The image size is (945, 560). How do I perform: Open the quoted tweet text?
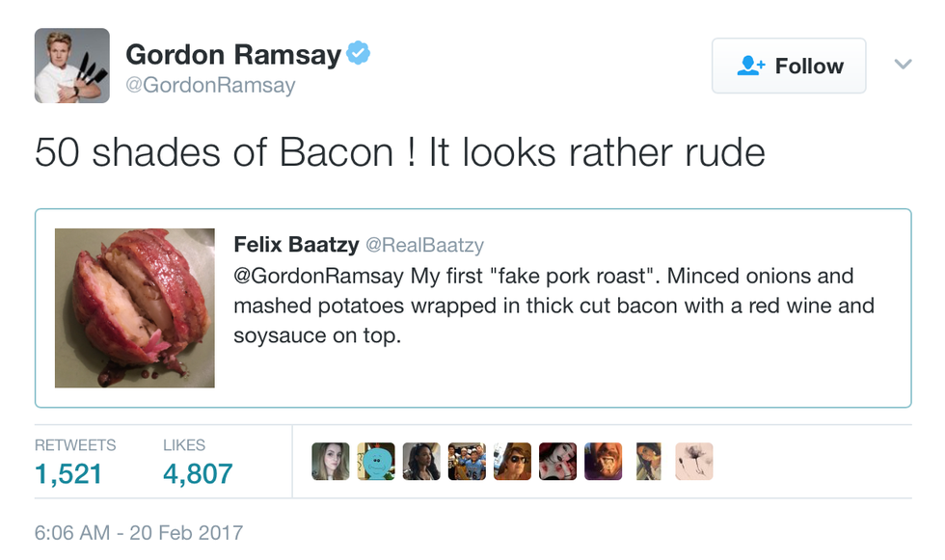pyautogui.click(x=553, y=306)
